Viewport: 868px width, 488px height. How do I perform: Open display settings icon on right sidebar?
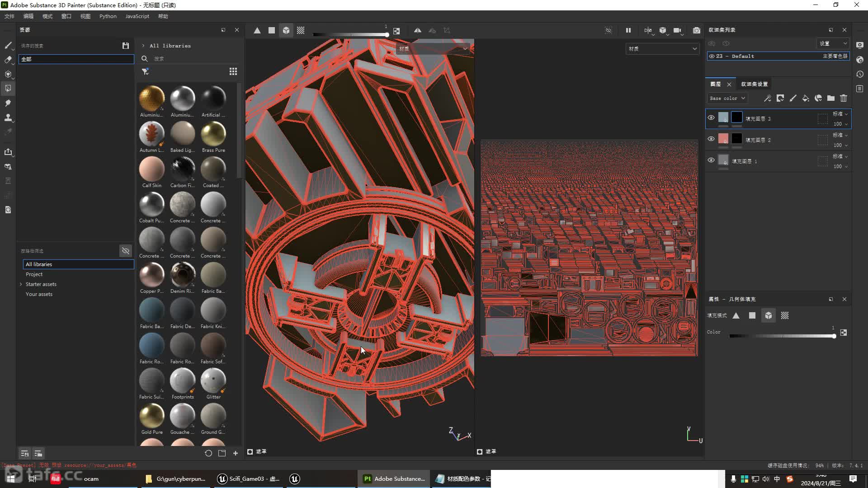(x=860, y=45)
